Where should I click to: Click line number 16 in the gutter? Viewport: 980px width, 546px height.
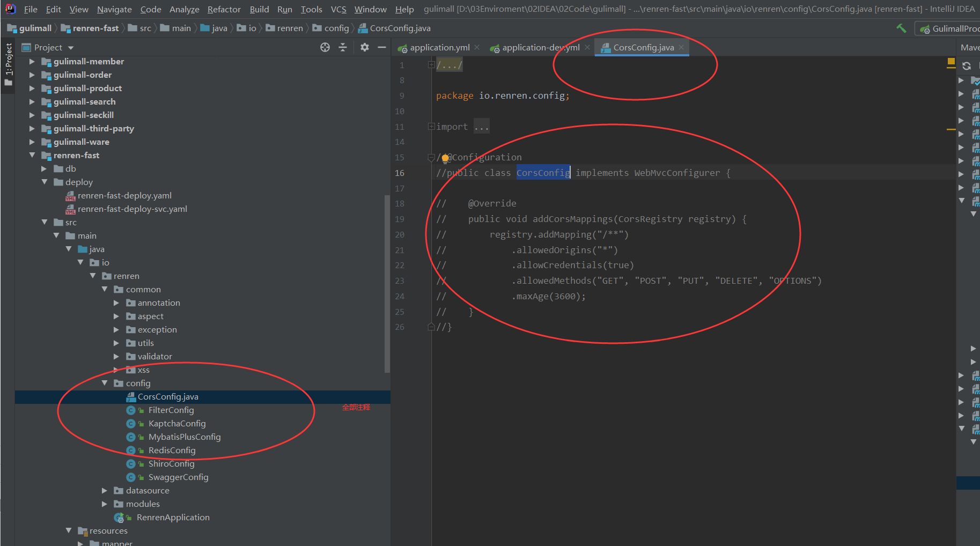pyautogui.click(x=400, y=173)
